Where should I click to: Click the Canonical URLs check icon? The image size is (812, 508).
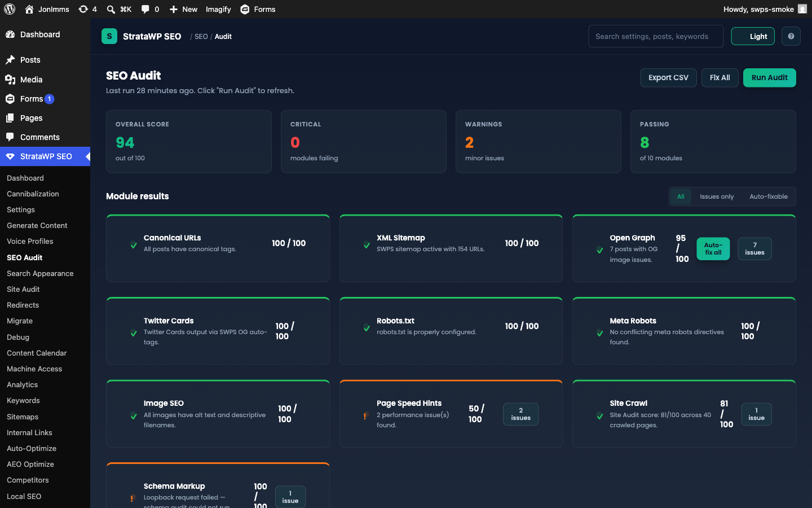134,245
